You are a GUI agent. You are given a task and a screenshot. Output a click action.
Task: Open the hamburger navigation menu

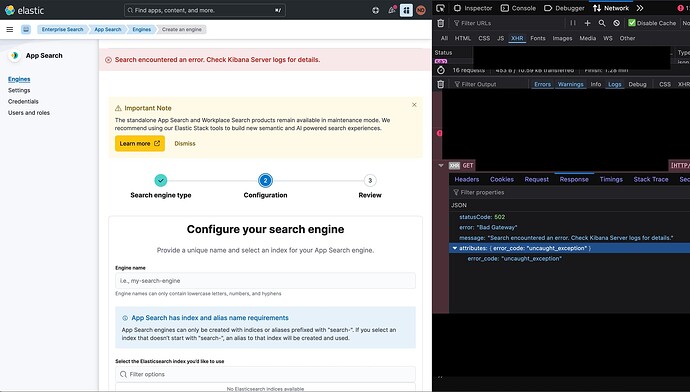(x=10, y=29)
